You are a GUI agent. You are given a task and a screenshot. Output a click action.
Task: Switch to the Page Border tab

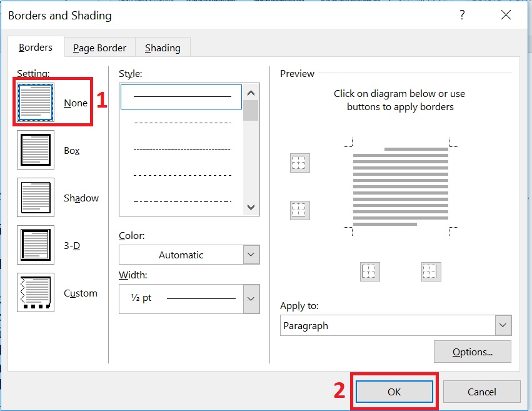(100, 48)
